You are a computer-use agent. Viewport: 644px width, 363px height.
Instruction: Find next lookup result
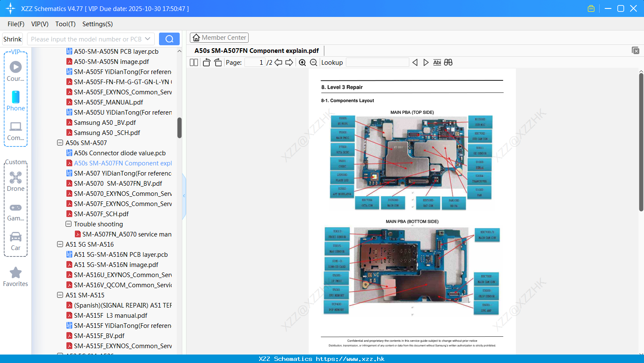click(426, 63)
